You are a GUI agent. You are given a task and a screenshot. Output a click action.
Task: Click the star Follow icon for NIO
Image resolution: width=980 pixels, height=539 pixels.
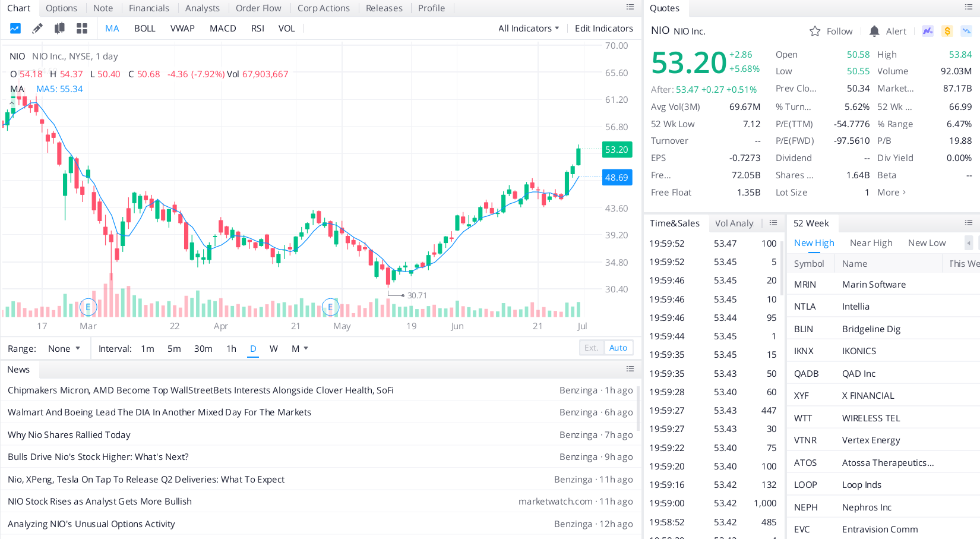[815, 31]
